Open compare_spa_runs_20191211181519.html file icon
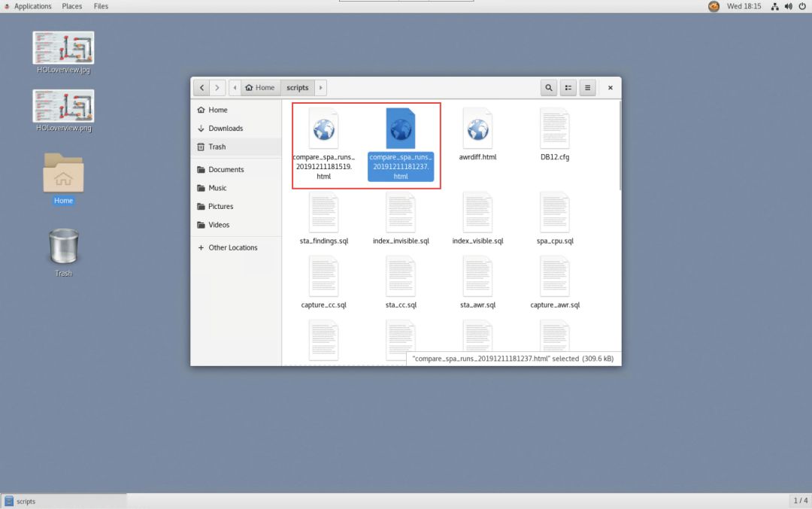 coord(323,129)
